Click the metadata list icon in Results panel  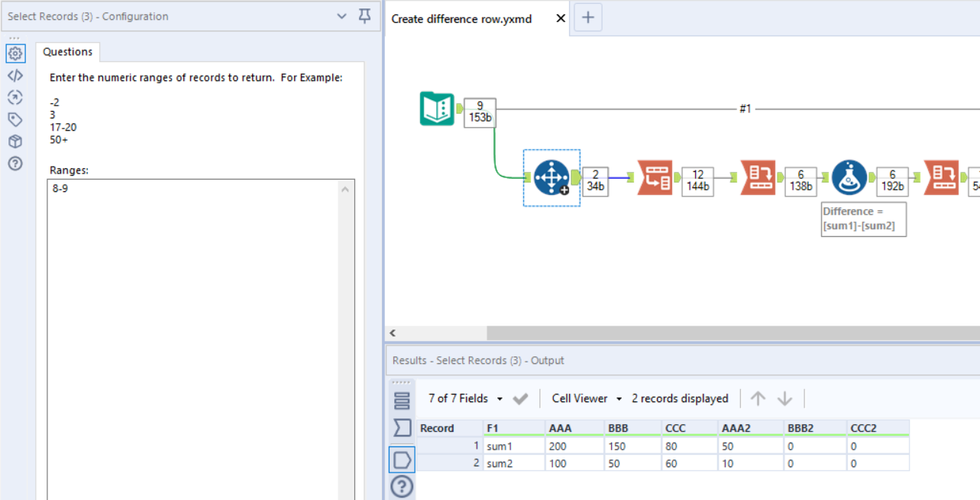(x=402, y=399)
